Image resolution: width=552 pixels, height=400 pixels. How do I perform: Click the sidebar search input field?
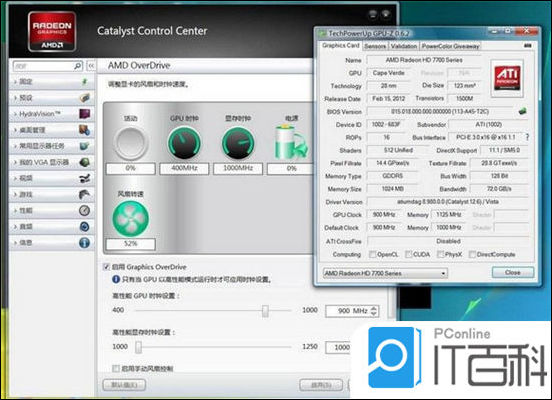(44, 66)
